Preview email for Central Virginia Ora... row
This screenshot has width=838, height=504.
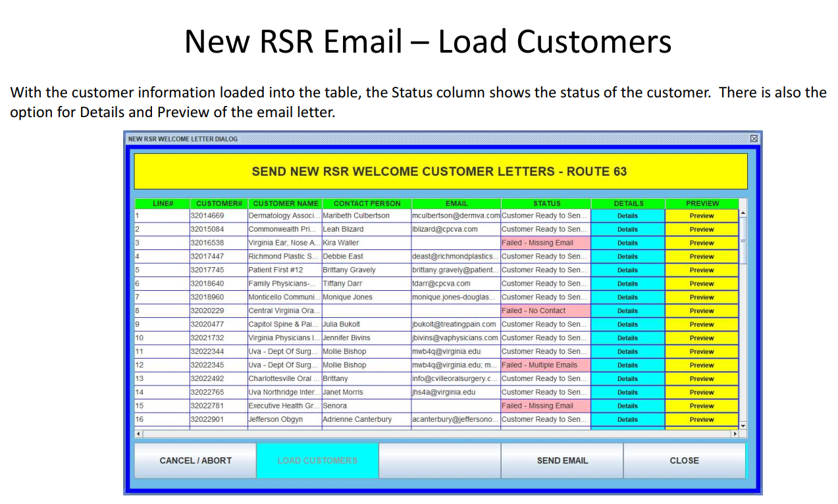click(x=702, y=311)
